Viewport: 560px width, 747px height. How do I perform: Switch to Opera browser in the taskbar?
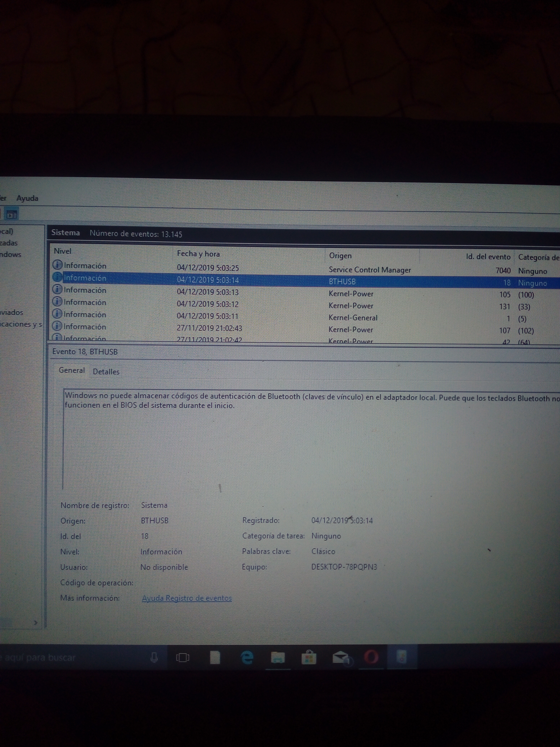click(x=371, y=657)
